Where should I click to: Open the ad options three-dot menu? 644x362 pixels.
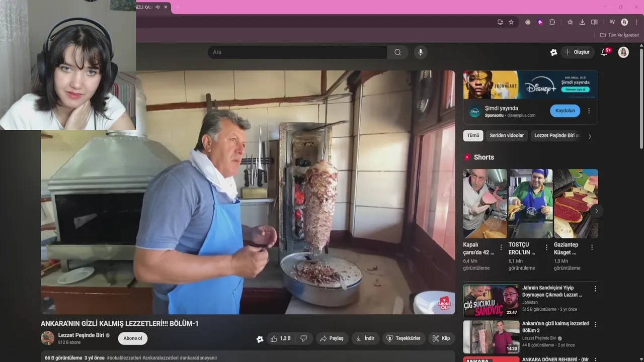pos(589,111)
